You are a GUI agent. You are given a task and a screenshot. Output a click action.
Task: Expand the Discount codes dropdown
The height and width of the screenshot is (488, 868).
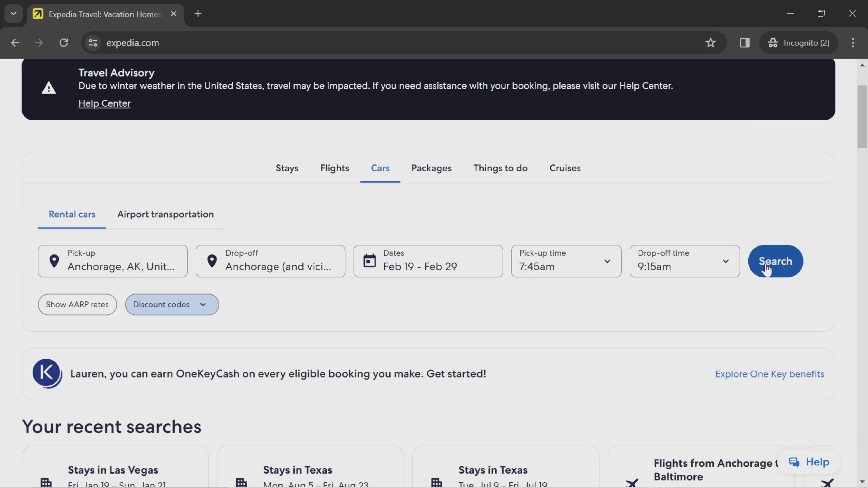(x=172, y=305)
